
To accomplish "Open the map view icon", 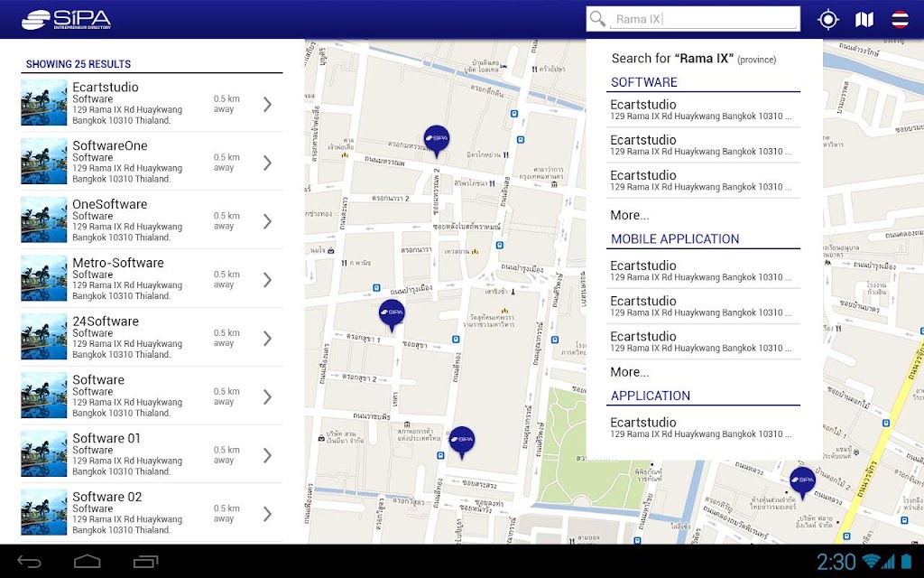I will pos(864,20).
